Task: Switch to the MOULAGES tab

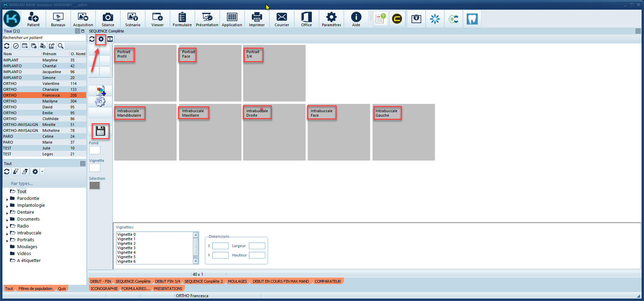Action: pos(237,281)
